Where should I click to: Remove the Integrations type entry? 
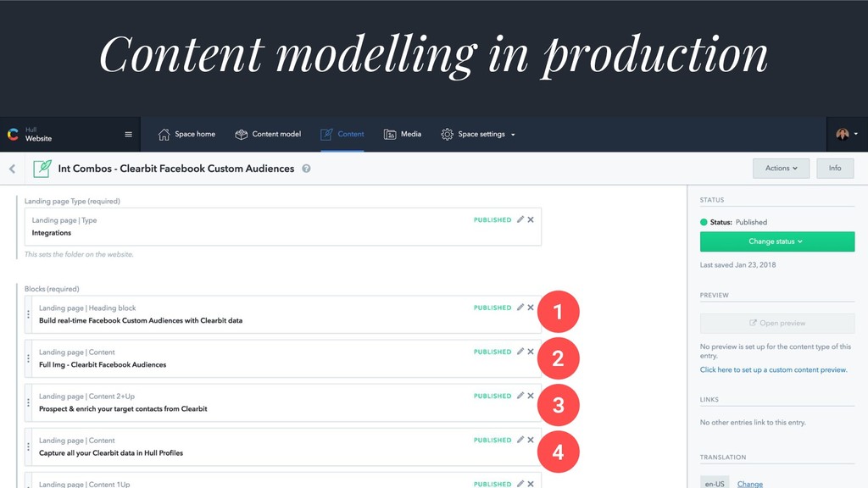click(531, 219)
